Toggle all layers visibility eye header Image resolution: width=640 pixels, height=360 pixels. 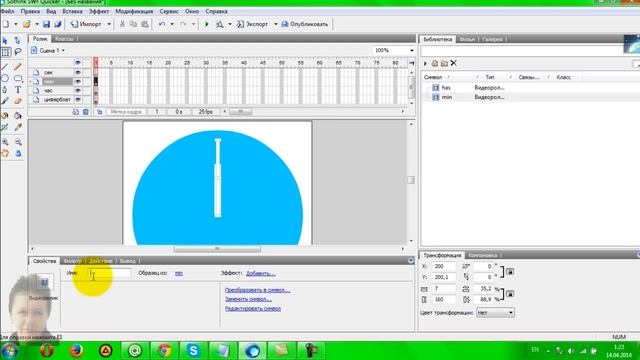click(x=78, y=63)
